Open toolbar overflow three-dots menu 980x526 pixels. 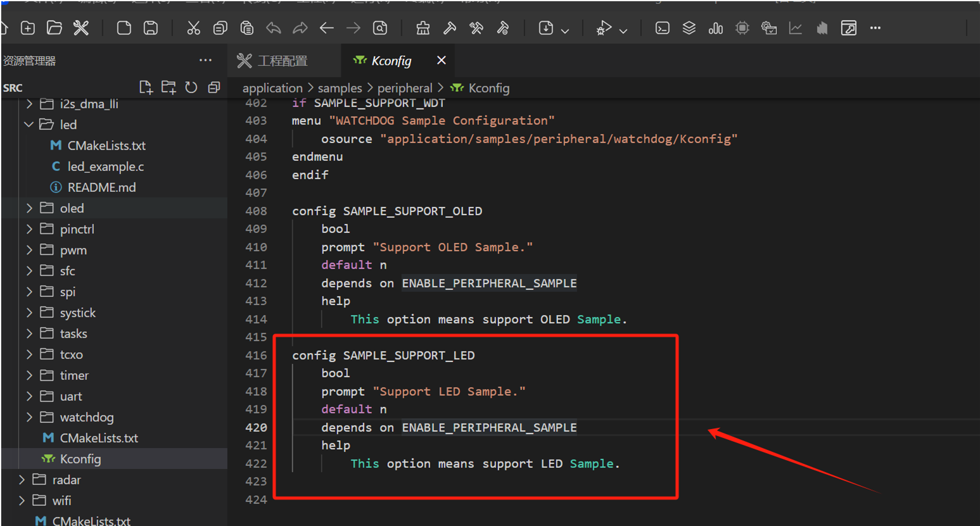[875, 28]
